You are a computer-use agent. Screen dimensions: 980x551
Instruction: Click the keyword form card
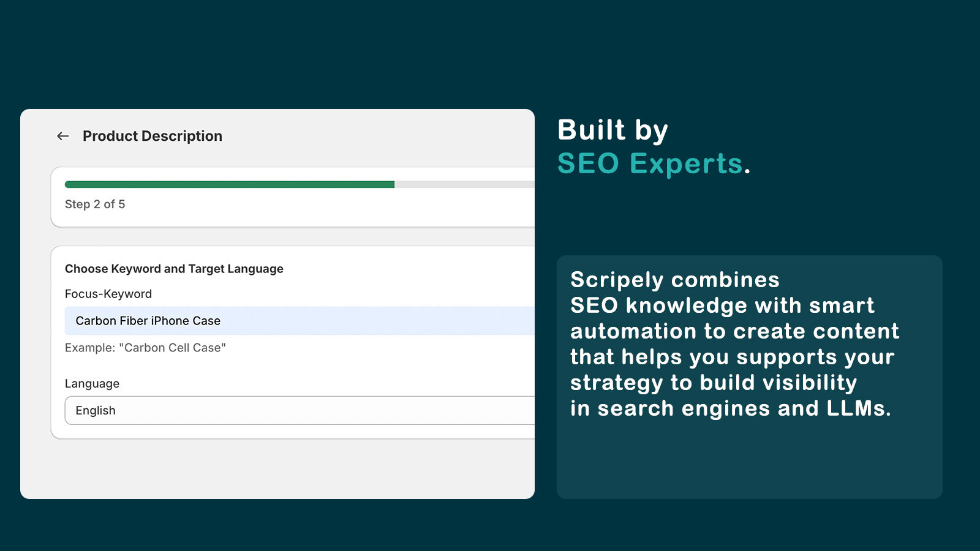click(294, 340)
